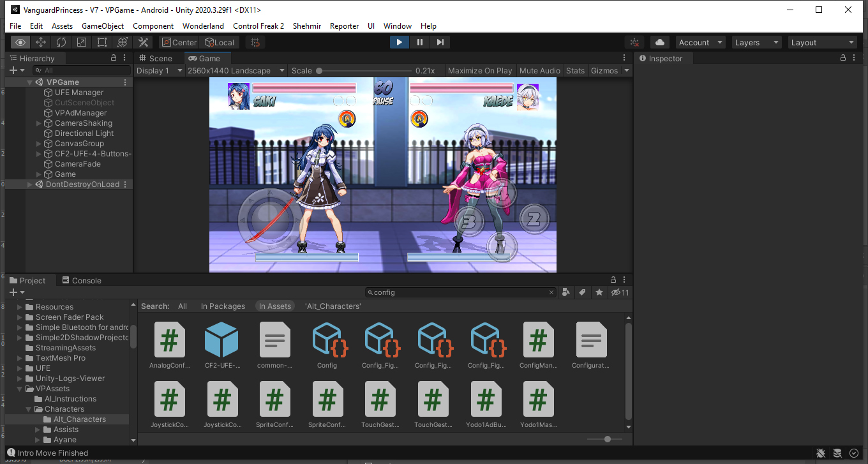Expand the Assists folder

pyautogui.click(x=38, y=430)
